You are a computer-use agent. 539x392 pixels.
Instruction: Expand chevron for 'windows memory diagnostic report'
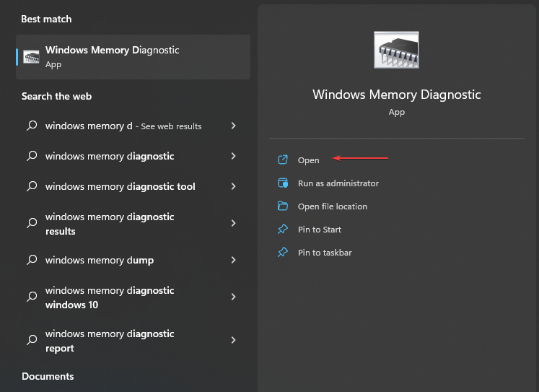[233, 340]
